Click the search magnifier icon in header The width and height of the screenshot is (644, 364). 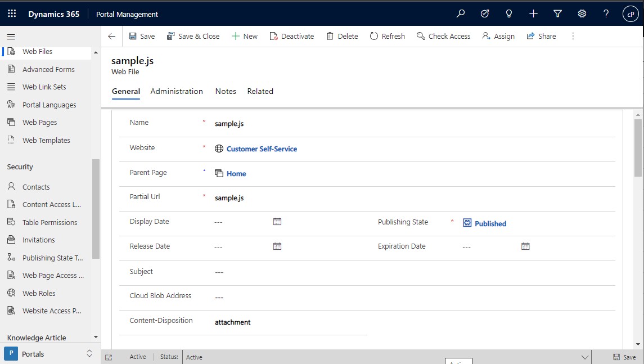click(461, 14)
